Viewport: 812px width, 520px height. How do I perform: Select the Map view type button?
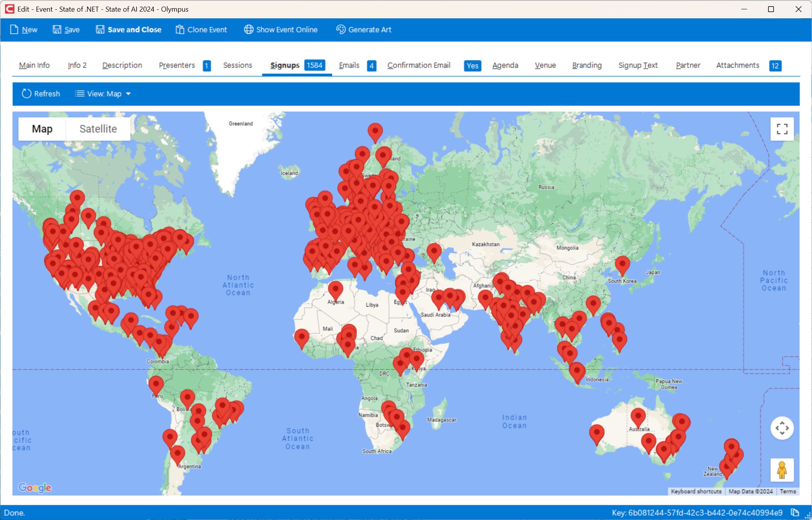tap(42, 129)
